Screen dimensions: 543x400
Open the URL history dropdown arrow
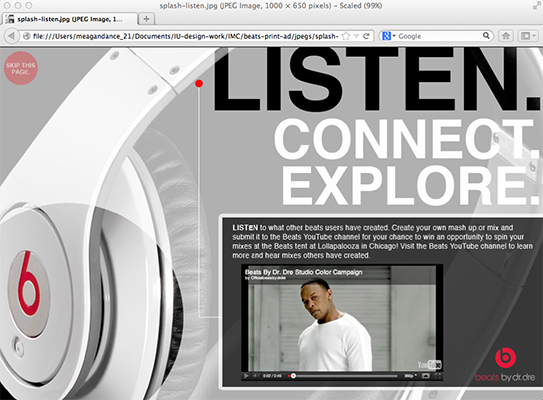click(x=356, y=36)
